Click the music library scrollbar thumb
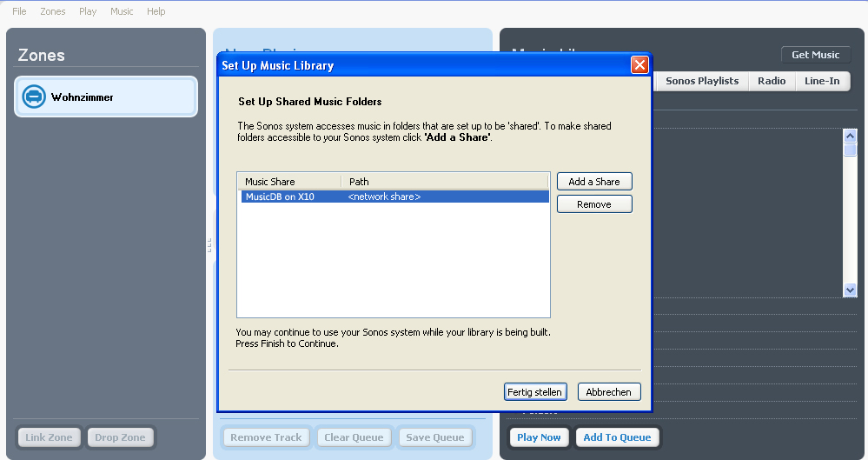The height and width of the screenshot is (460, 868). click(850, 150)
